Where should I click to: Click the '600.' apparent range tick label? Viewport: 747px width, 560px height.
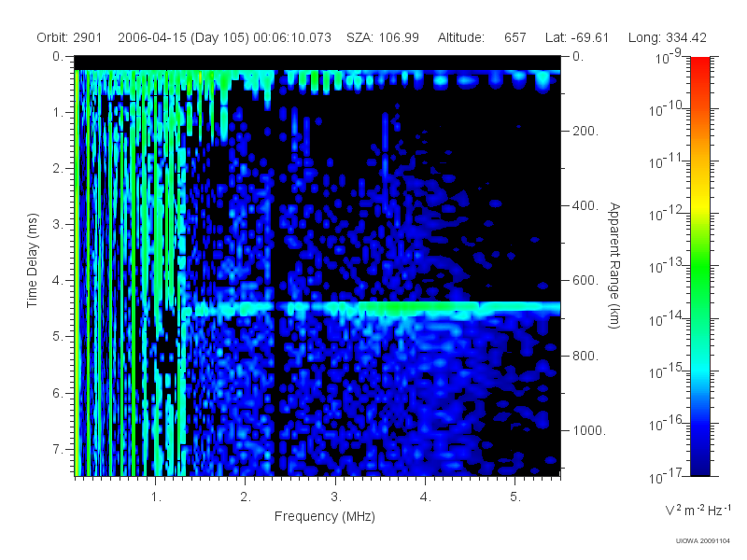pyautogui.click(x=585, y=281)
